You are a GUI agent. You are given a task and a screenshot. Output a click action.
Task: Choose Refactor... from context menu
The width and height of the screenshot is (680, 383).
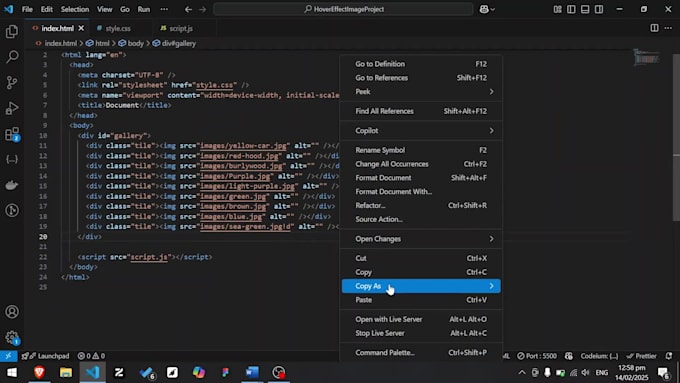pyautogui.click(x=421, y=206)
